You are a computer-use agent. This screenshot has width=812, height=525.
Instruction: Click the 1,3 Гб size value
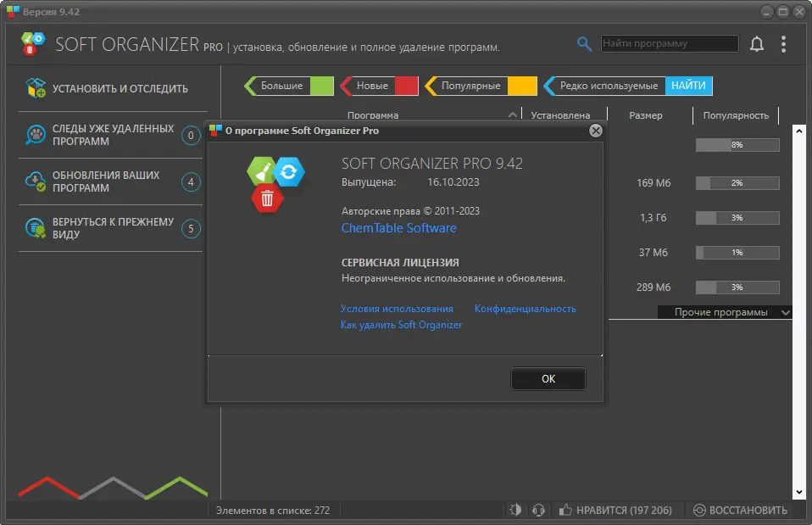coord(653,218)
